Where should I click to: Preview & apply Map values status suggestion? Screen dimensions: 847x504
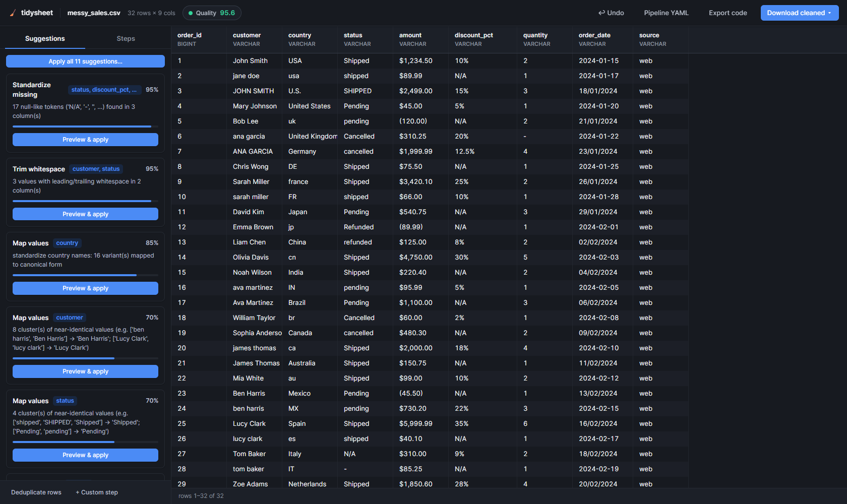click(85, 455)
